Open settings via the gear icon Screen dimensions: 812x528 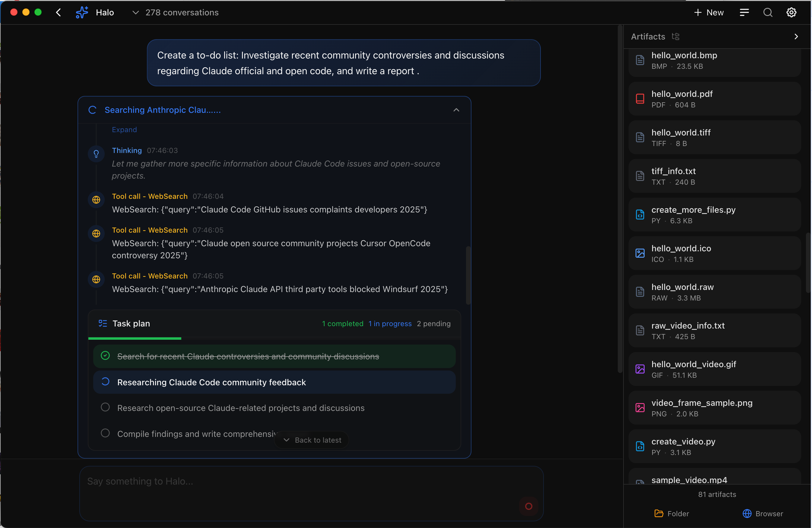(x=791, y=13)
